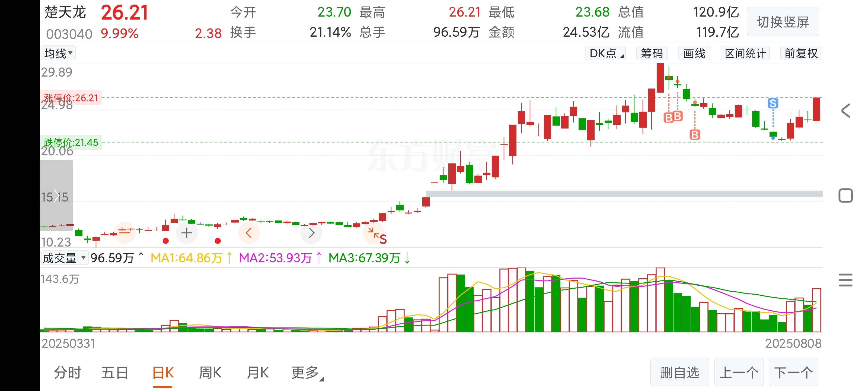Tap the shrink arrows icon on chart
The height and width of the screenshot is (391, 868).
click(373, 233)
